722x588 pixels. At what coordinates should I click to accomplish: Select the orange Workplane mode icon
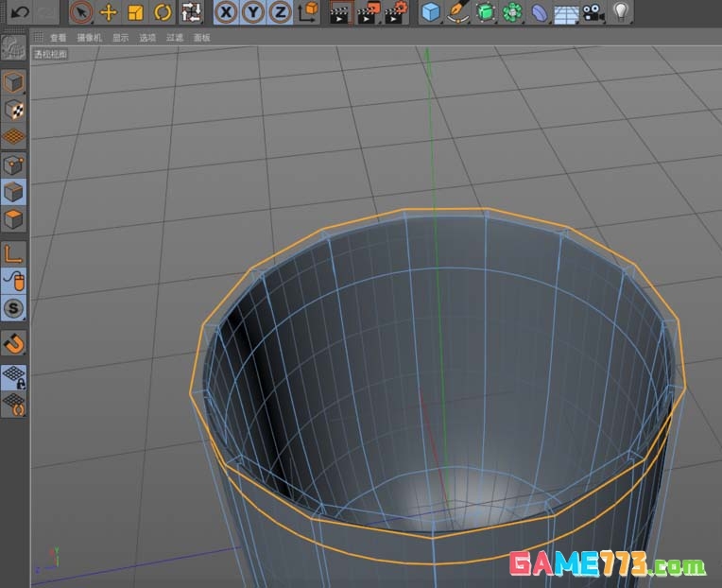tap(13, 136)
